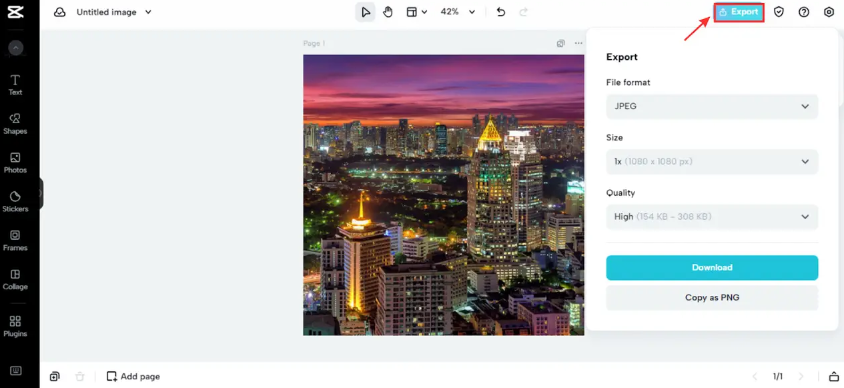Open the 42% zoom level dropdown
Image resolution: width=844 pixels, height=388 pixels.
[458, 12]
